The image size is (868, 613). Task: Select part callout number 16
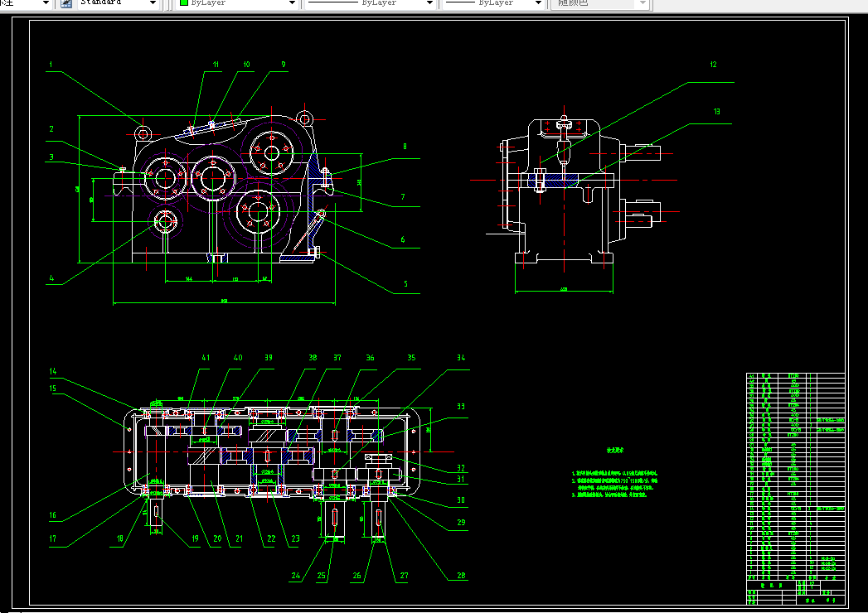52,515
